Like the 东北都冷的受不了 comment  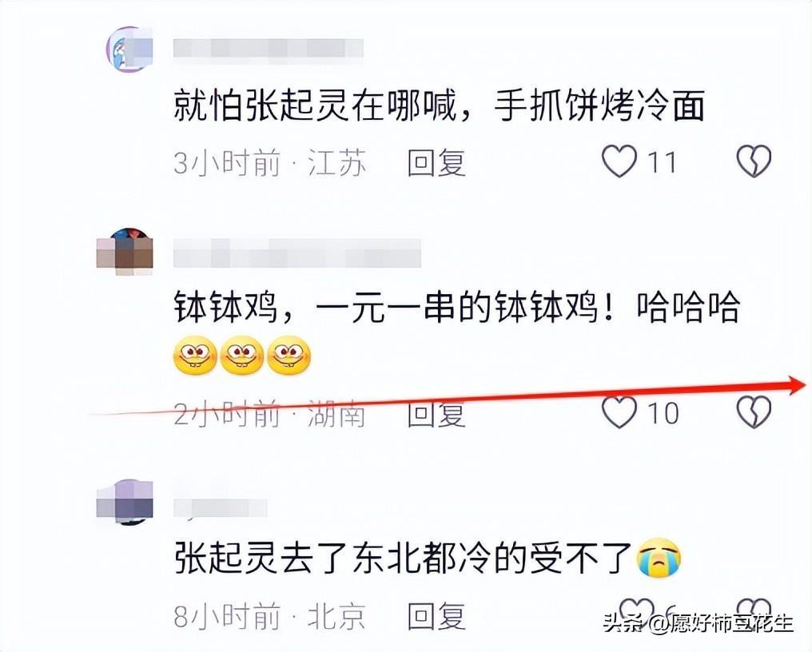point(636,611)
